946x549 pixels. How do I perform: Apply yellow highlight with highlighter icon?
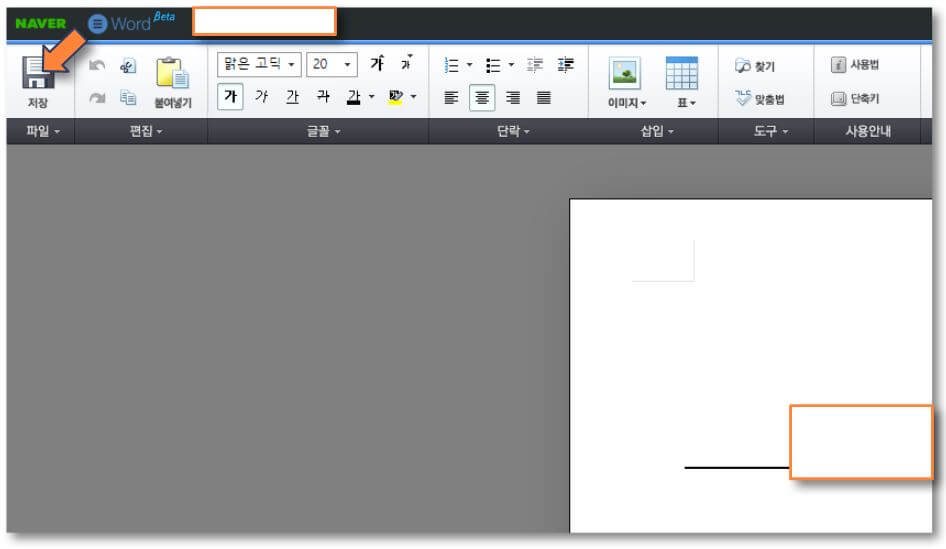[x=396, y=97]
